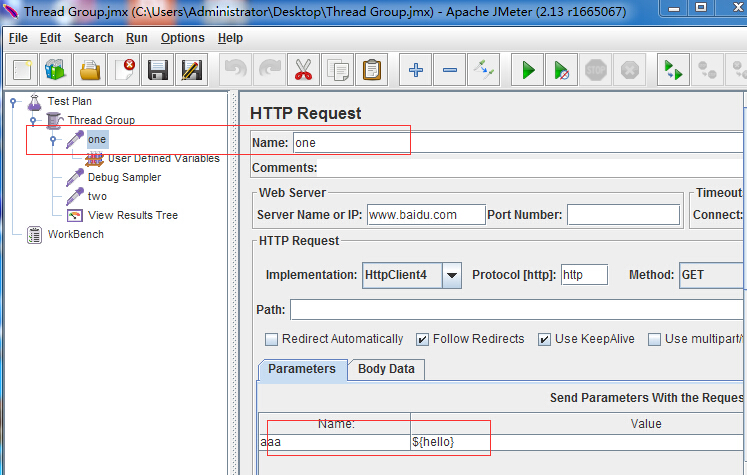Viewport: 747px width, 475px height.
Task: Click the Server Name or IP field
Action: pos(426,215)
